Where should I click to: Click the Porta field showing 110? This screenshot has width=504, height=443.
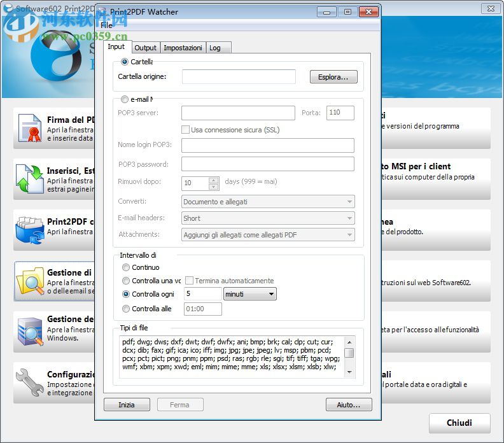(340, 113)
